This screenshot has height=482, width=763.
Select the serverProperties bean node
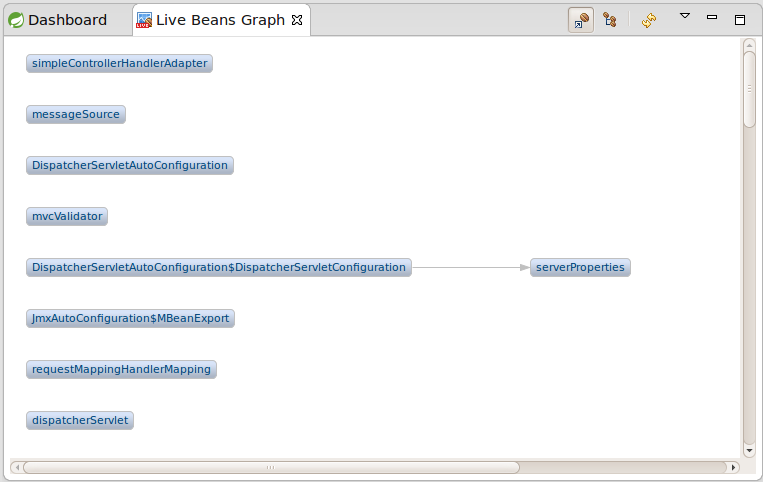coord(580,268)
